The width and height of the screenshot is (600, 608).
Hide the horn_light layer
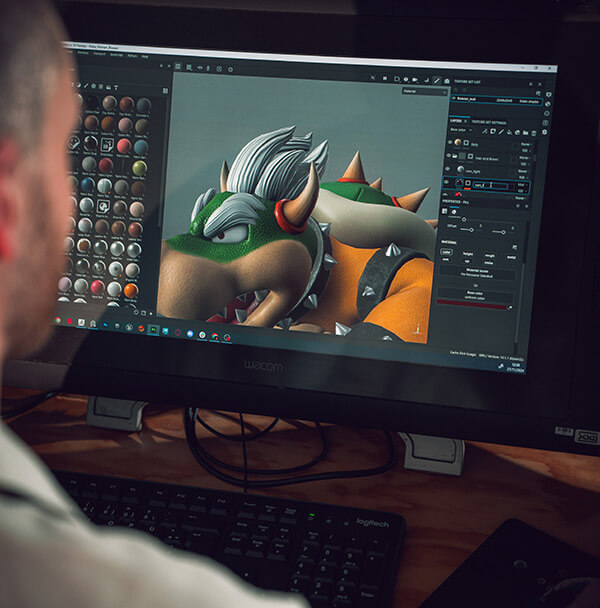click(447, 169)
